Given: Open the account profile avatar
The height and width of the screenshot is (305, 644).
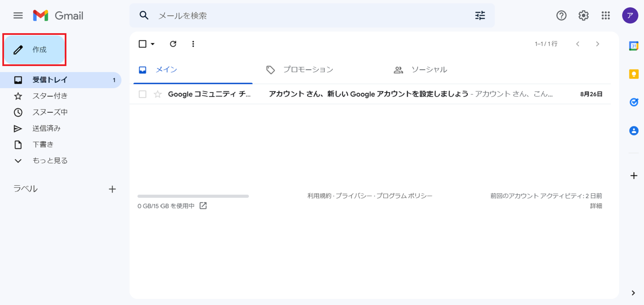Looking at the screenshot, I should 630,15.
